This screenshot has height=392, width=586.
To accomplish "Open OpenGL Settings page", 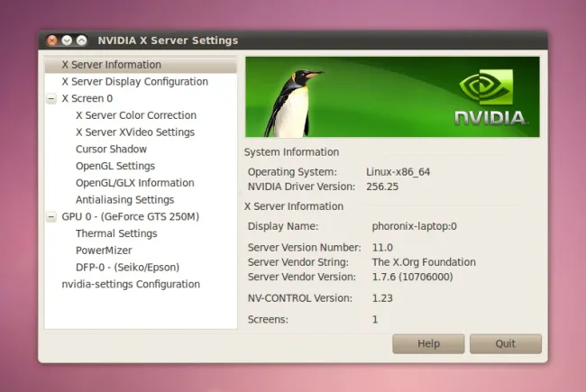I will coord(114,167).
